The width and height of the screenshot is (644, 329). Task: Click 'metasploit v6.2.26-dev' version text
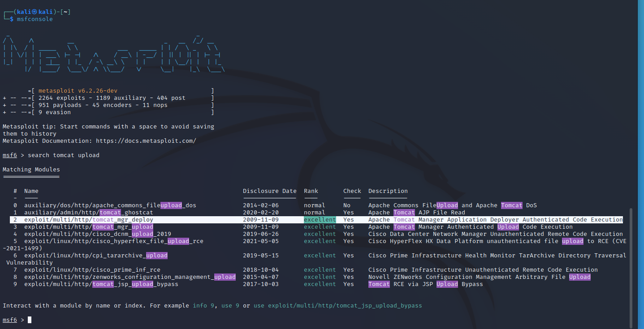coord(78,91)
